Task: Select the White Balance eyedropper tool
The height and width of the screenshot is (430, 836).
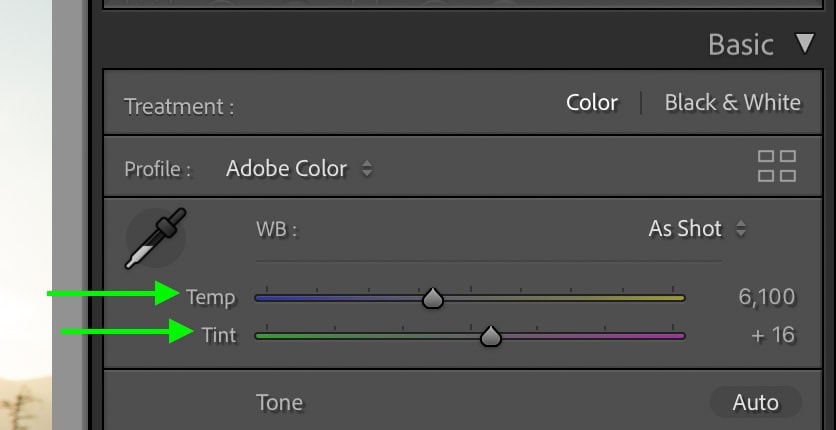Action: point(156,238)
